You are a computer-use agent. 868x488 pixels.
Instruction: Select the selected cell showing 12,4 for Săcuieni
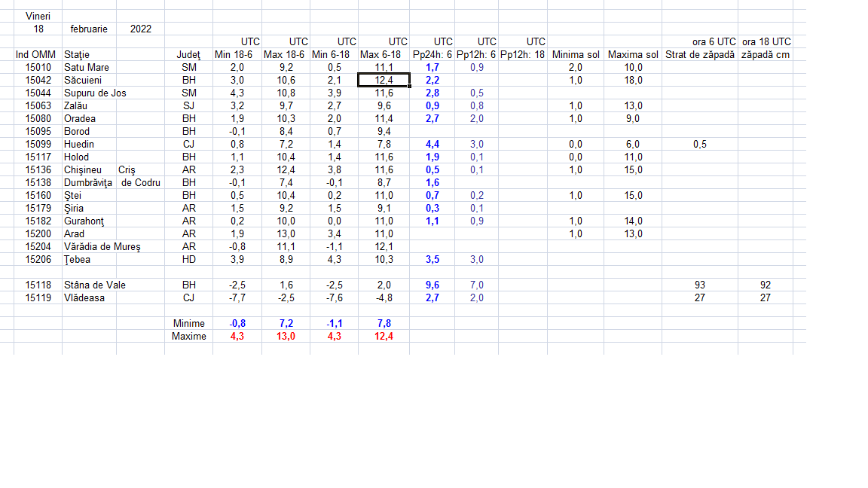click(x=384, y=81)
